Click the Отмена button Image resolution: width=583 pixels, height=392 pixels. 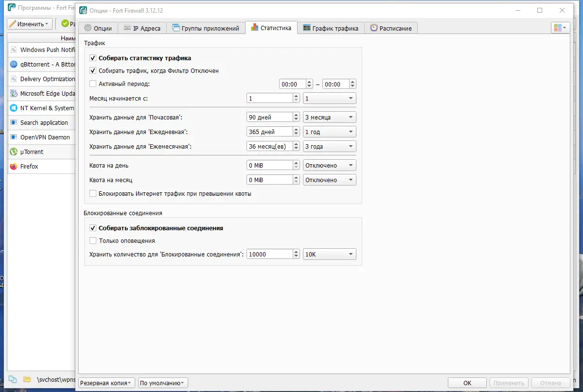pos(550,383)
